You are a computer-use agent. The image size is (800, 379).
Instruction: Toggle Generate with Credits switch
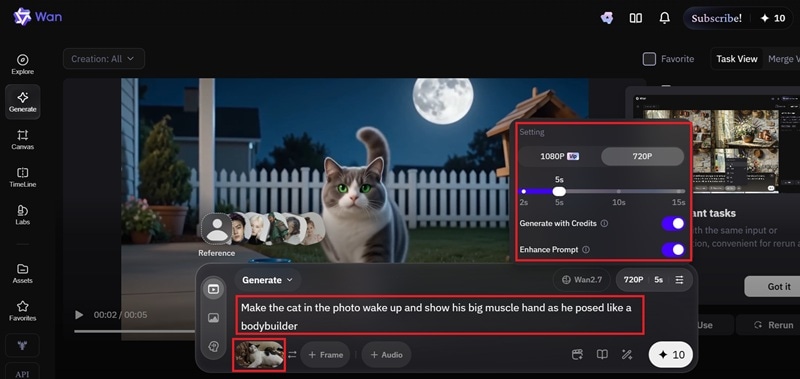coord(673,223)
